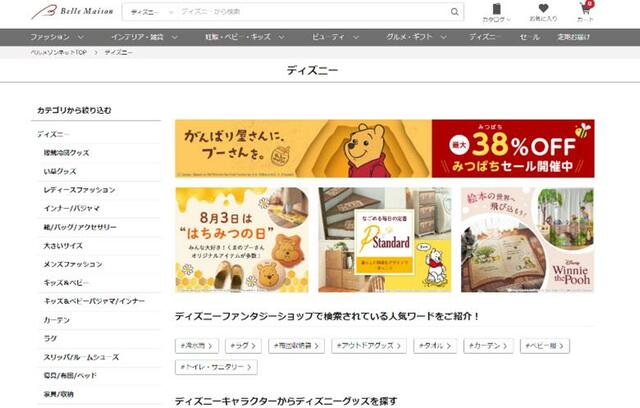The width and height of the screenshot is (640, 408).
Task: Open the category clipboard icon
Action: click(496, 9)
